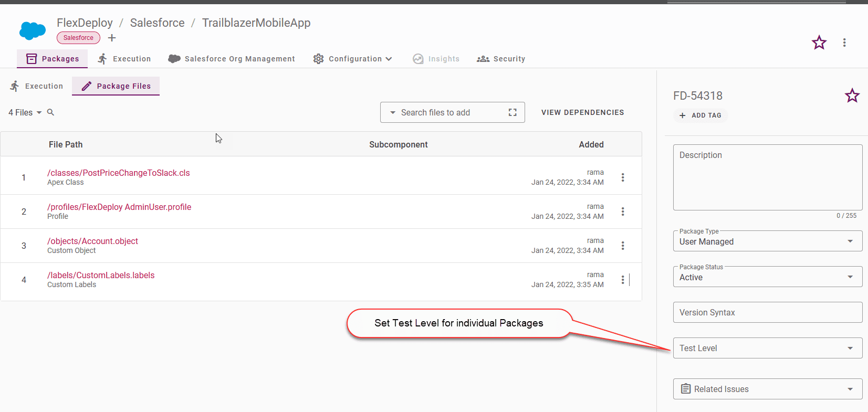Image resolution: width=868 pixels, height=412 pixels.
Task: Go to the Security tab
Action: click(501, 59)
